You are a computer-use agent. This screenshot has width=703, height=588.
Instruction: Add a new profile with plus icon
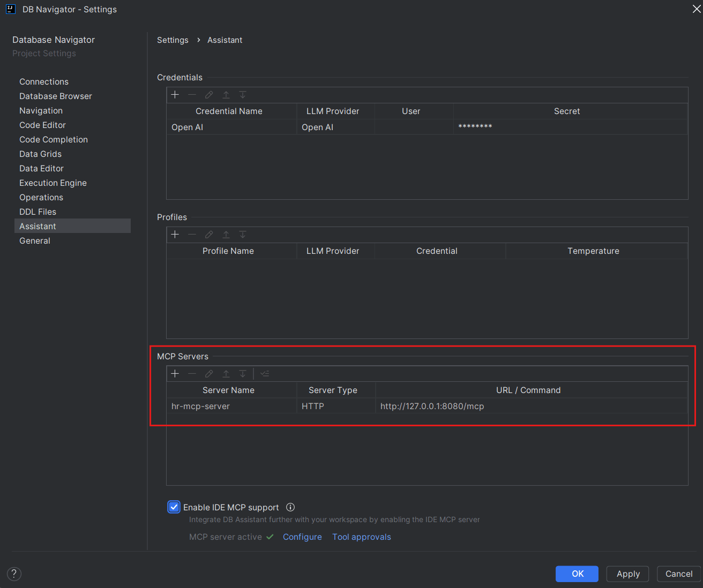[x=175, y=235]
